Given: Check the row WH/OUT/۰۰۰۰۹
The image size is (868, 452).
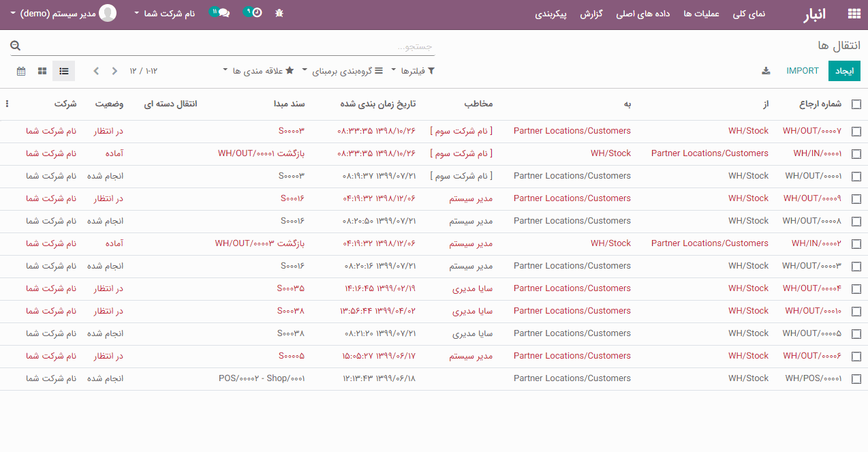Looking at the screenshot, I should coord(856,199).
